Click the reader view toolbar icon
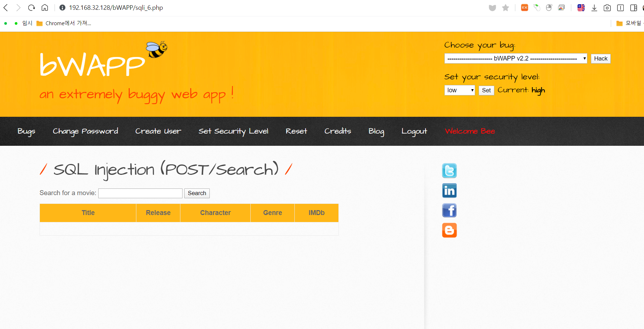Screen dimensions: 644x329 (x=621, y=8)
